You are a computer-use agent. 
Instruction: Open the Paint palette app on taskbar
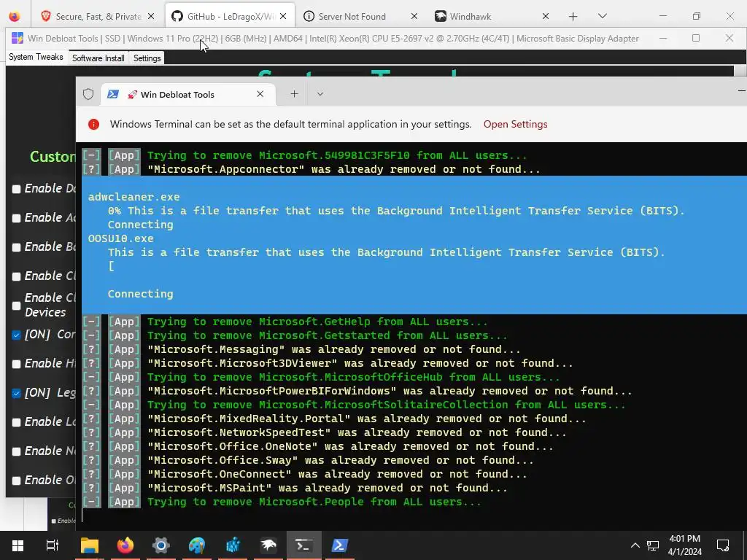[197, 545]
